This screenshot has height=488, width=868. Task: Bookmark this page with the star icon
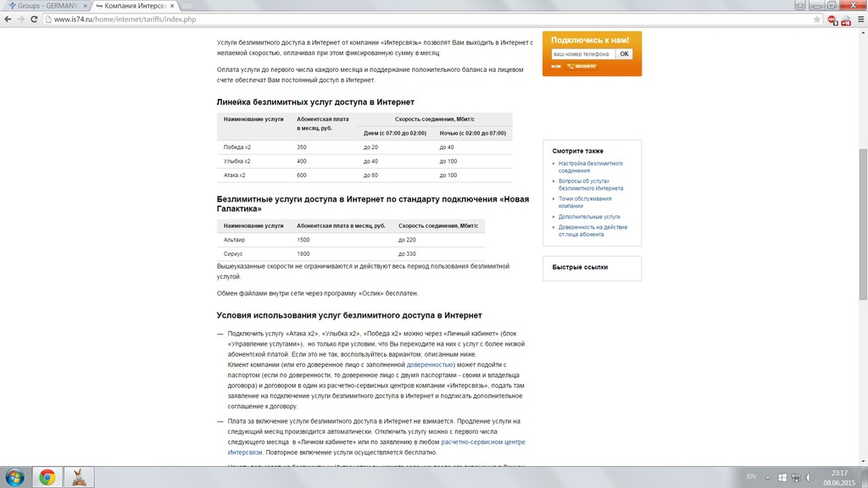(x=817, y=19)
